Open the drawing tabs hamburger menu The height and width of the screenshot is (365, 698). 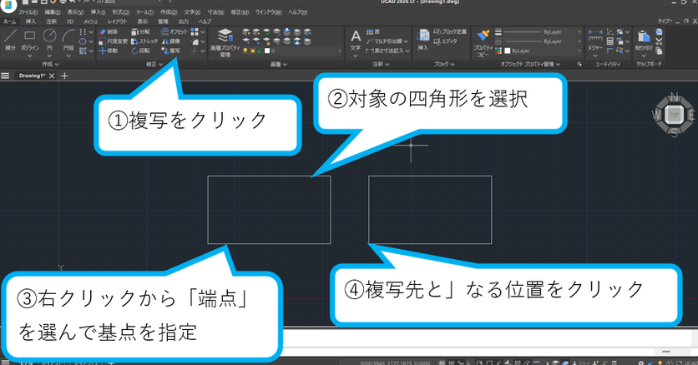click(x=5, y=76)
